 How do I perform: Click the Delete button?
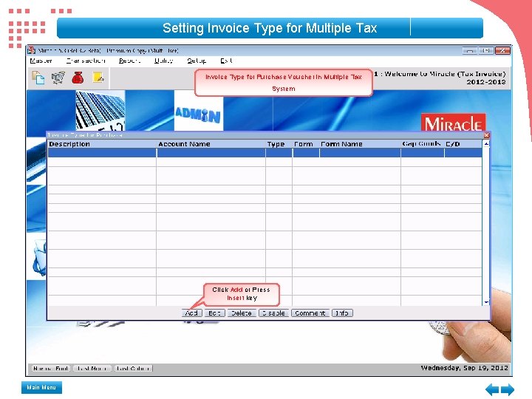coord(241,313)
